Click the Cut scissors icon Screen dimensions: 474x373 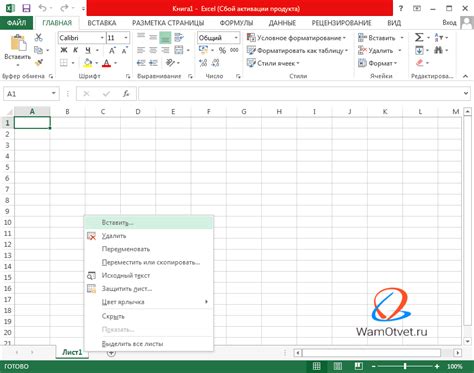(x=38, y=37)
